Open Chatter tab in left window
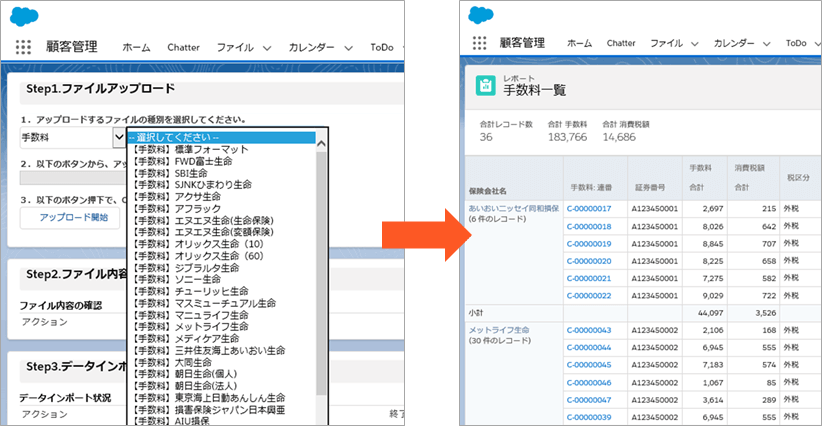The image size is (822, 426). [183, 47]
